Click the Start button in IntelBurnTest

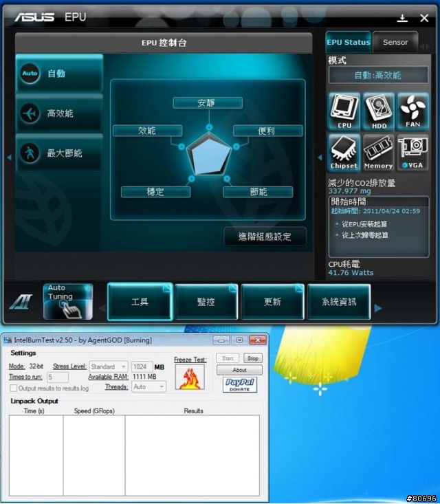click(x=228, y=358)
